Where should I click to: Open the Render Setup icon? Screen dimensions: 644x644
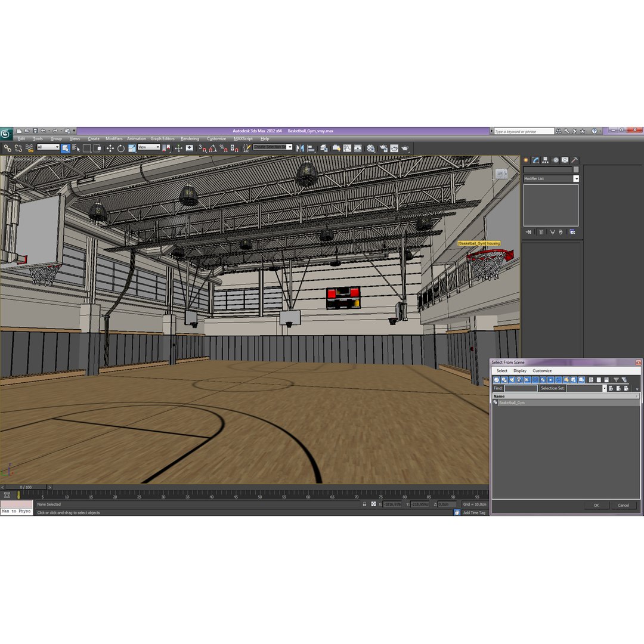pyautogui.click(x=383, y=148)
